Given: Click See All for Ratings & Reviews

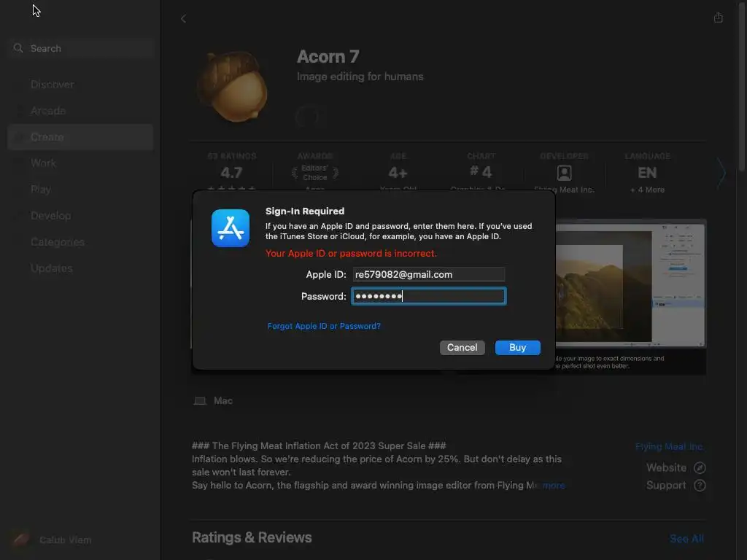Looking at the screenshot, I should (686, 539).
